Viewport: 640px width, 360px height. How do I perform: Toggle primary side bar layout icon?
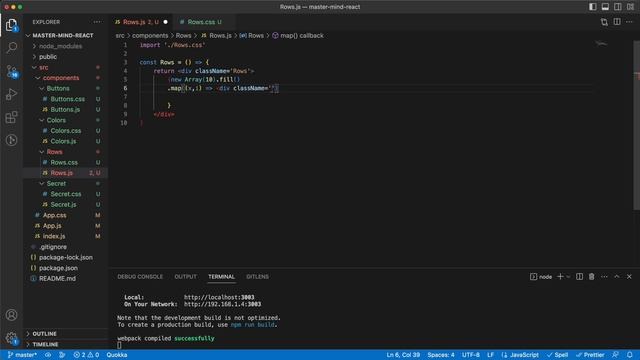[593, 7]
